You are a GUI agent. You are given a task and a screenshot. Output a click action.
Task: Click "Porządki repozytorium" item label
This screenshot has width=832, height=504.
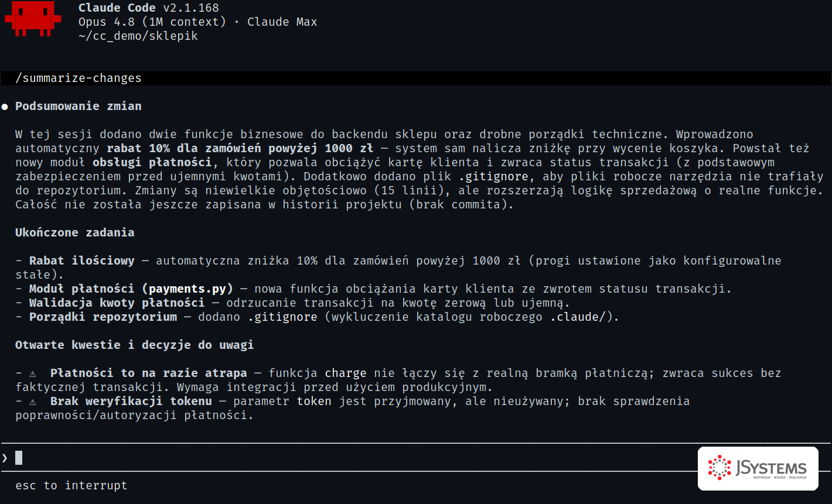pos(103,317)
